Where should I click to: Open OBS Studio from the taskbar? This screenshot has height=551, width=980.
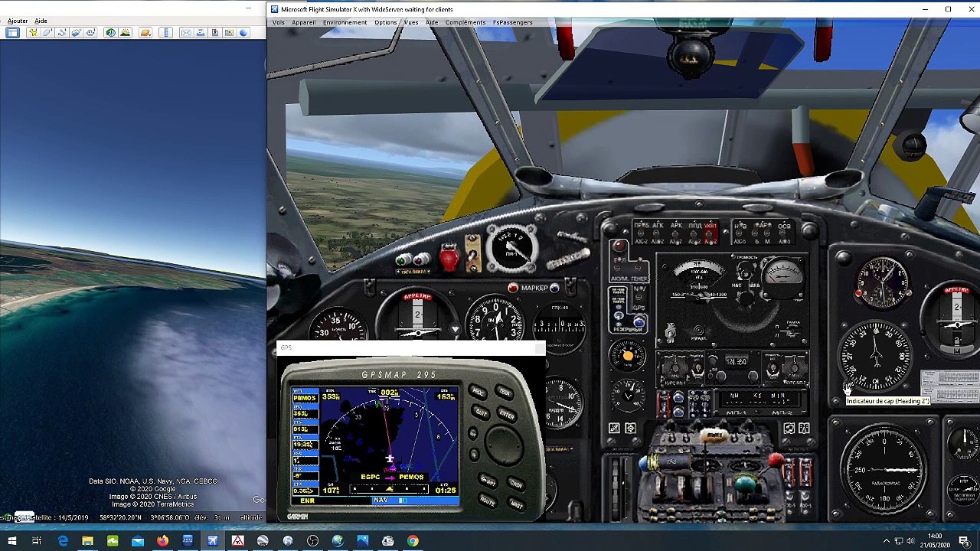point(312,541)
